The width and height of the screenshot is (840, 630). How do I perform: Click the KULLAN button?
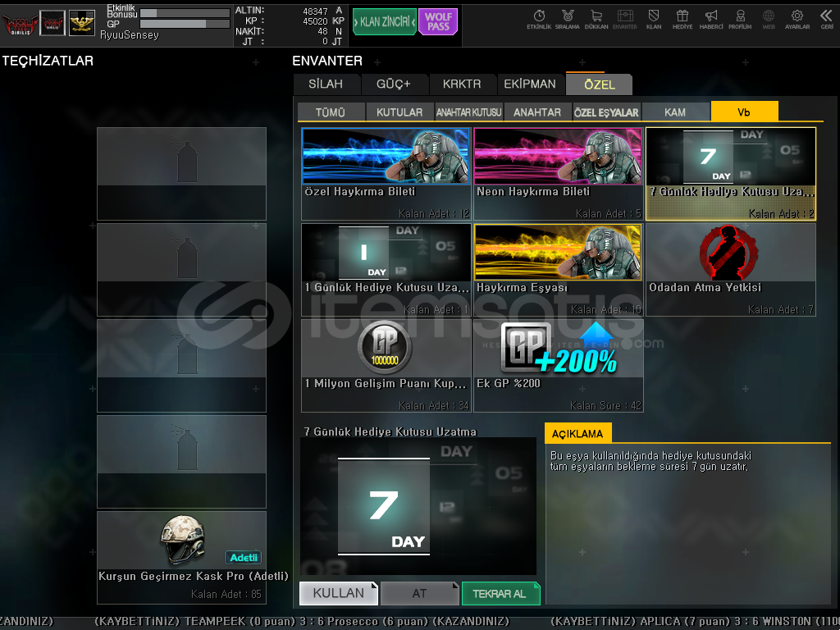click(x=339, y=593)
